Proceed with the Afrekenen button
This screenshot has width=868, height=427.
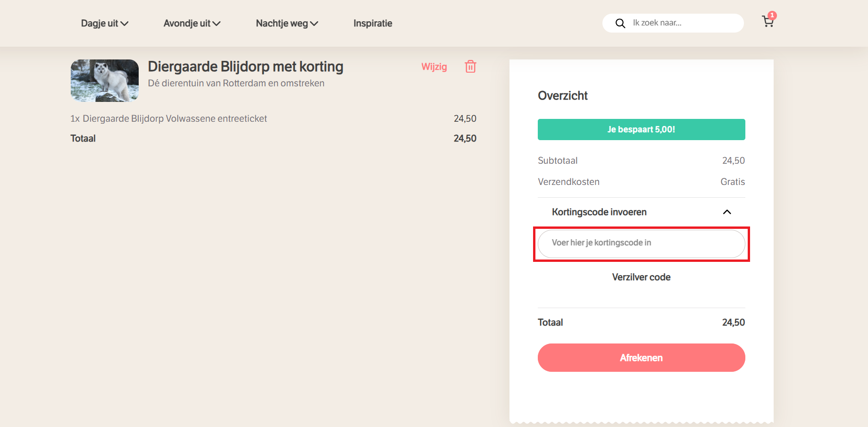[642, 358]
